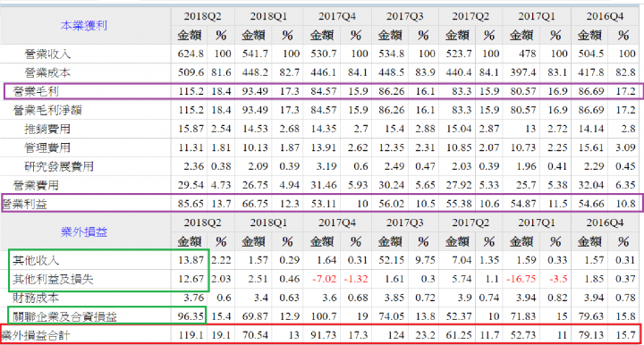Click the 關聯企業及合資損益 value 69.87
The height and width of the screenshot is (345, 644).
(x=256, y=316)
